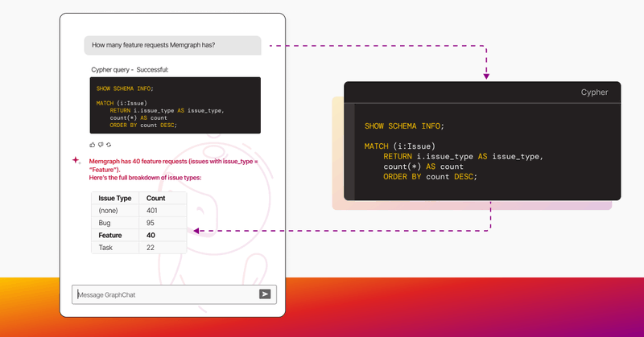The image size is (644, 337).
Task: Click the regenerate response icon
Action: (x=109, y=145)
